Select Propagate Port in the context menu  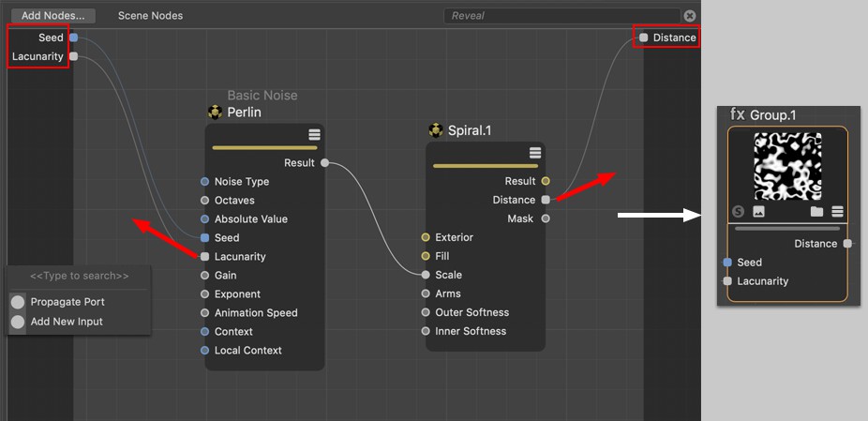tap(67, 302)
